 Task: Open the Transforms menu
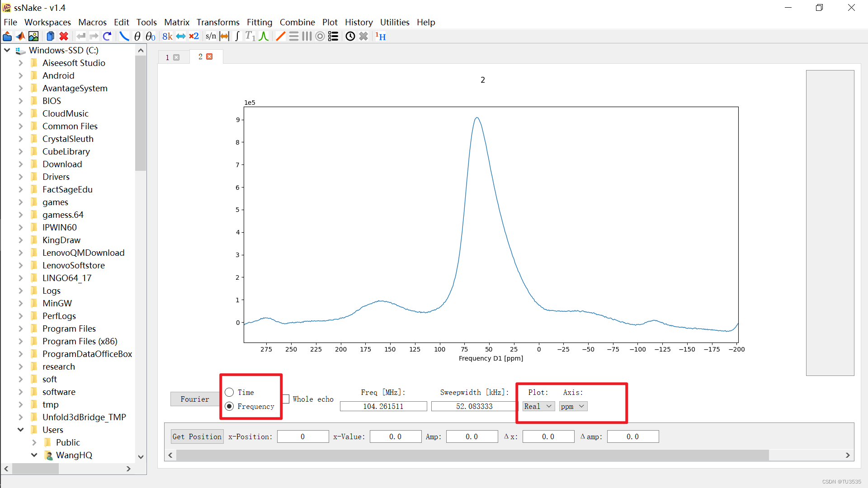(218, 22)
